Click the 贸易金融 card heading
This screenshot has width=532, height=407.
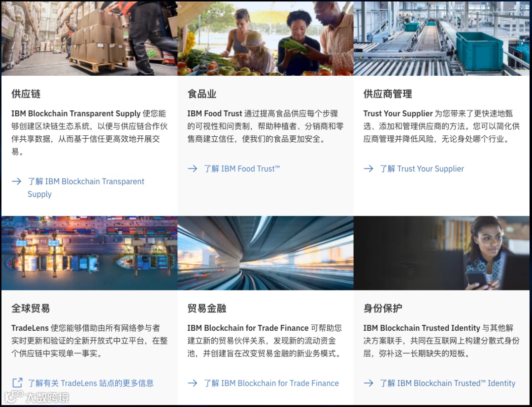206,309
